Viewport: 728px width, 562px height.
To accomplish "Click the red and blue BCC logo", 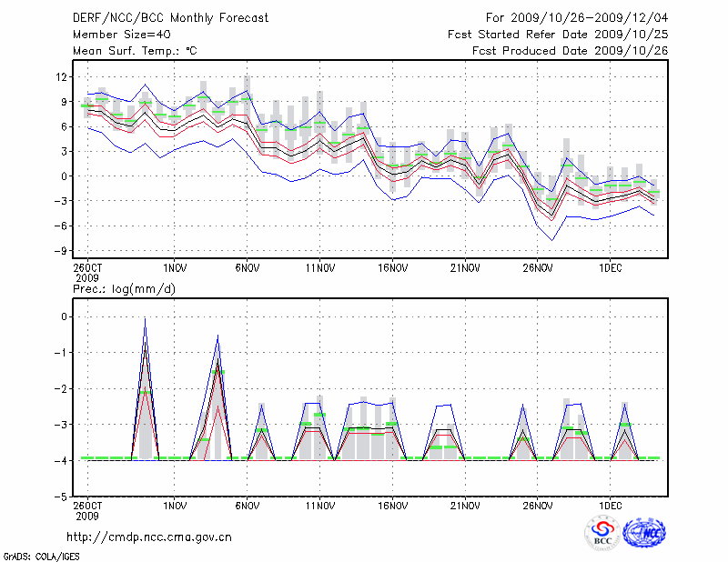I will coord(602,533).
